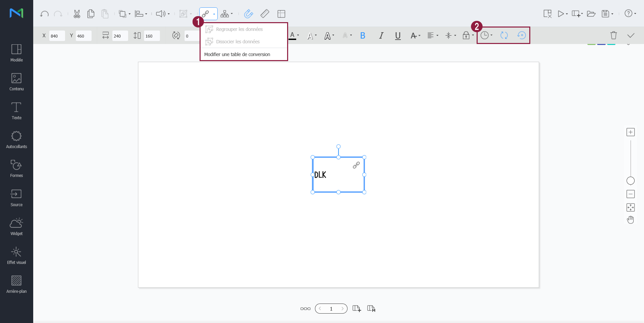Select the hand pan tool
This screenshot has height=323, width=644.
tap(631, 220)
